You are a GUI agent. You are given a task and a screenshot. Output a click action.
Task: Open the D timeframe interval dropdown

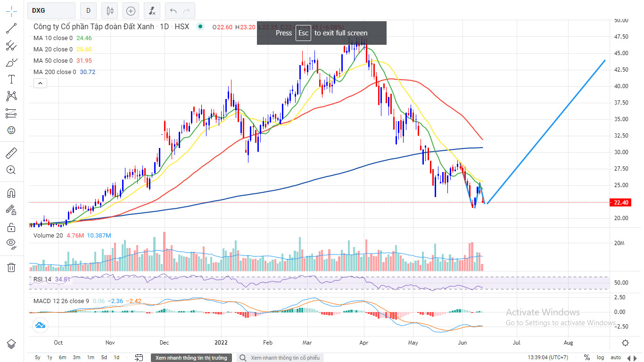(x=88, y=10)
